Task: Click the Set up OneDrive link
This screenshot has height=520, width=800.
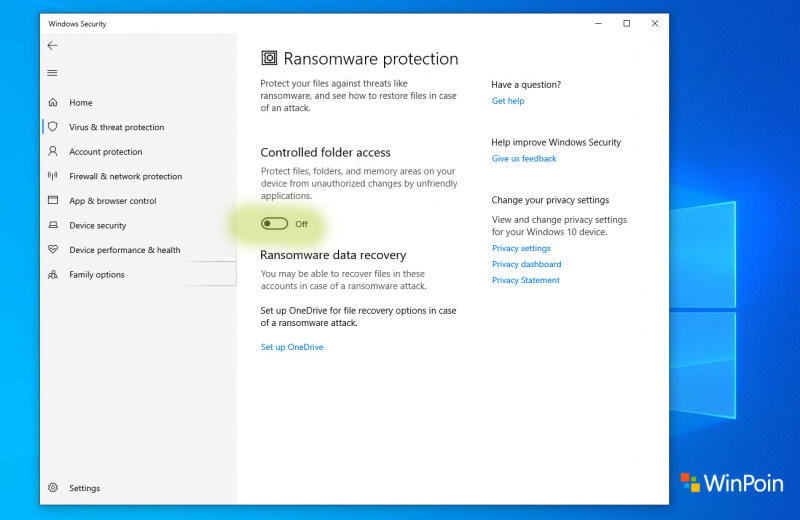Action: click(x=292, y=347)
